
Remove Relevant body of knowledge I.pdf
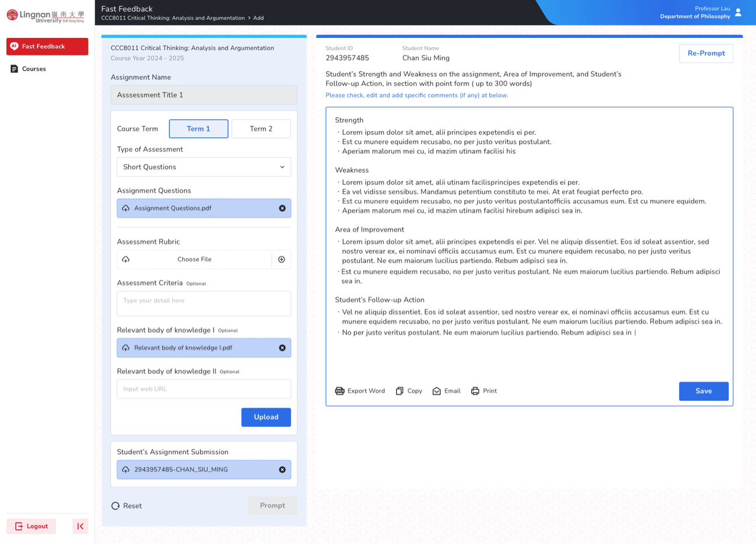point(282,348)
